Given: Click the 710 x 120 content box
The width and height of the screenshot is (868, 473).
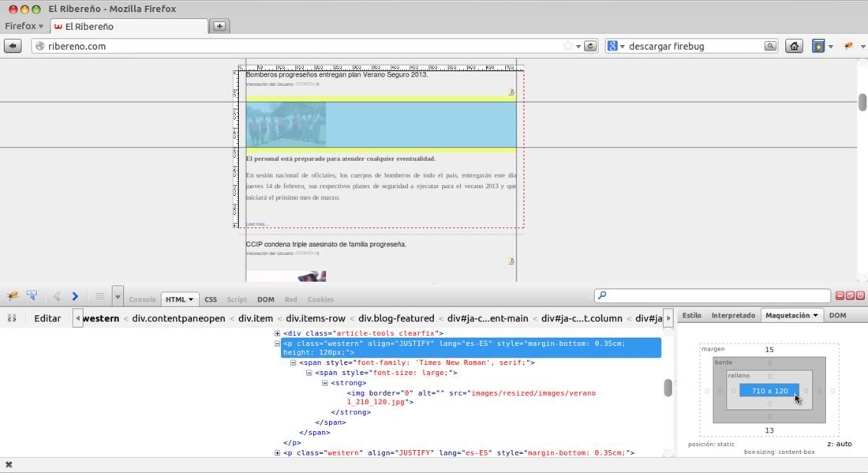Looking at the screenshot, I should click(769, 391).
